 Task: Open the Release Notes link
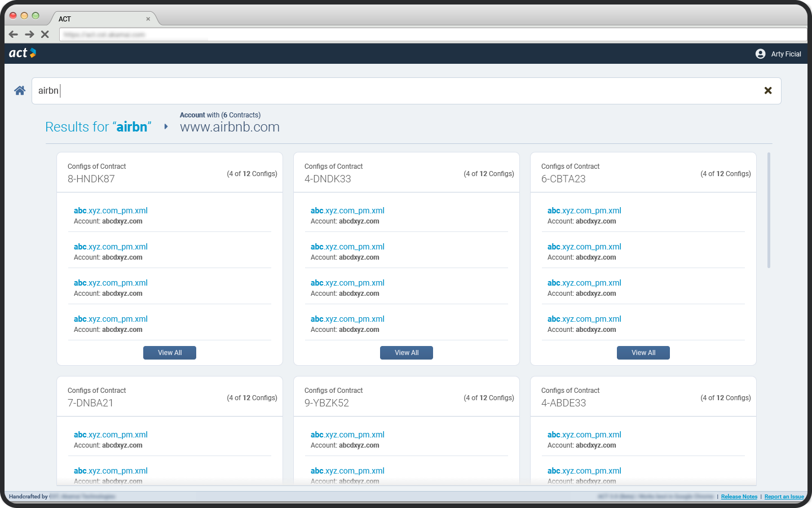(x=739, y=497)
